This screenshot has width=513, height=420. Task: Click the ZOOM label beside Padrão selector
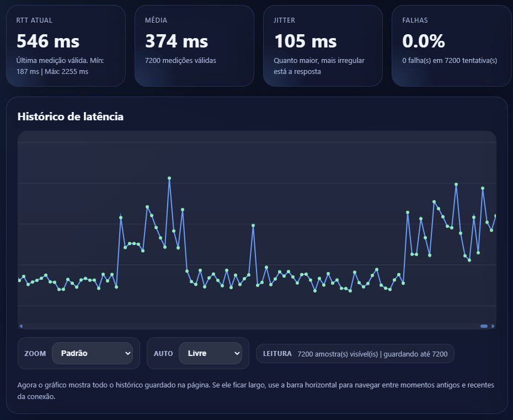click(35, 354)
